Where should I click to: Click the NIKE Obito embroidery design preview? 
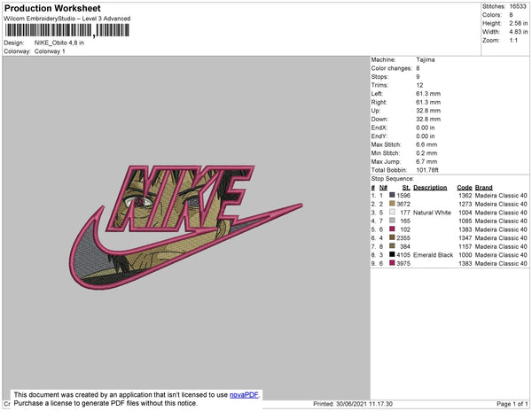tap(186, 227)
